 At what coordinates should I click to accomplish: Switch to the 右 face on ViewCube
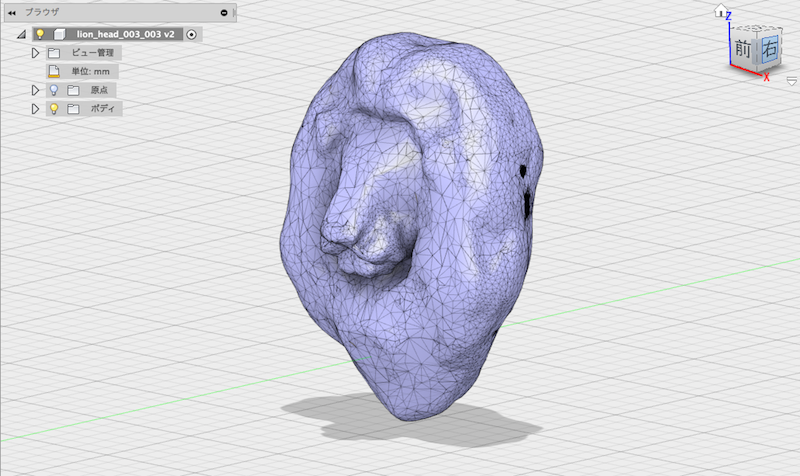click(769, 48)
